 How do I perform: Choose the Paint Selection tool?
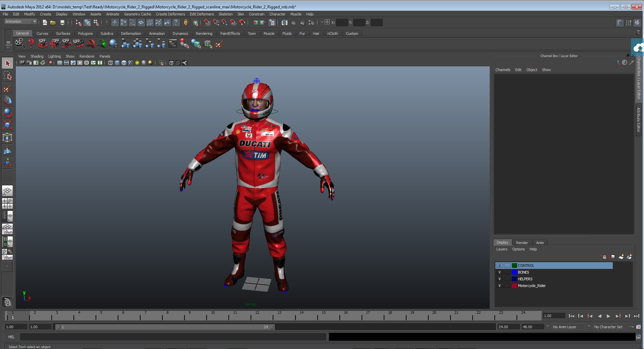[7, 88]
